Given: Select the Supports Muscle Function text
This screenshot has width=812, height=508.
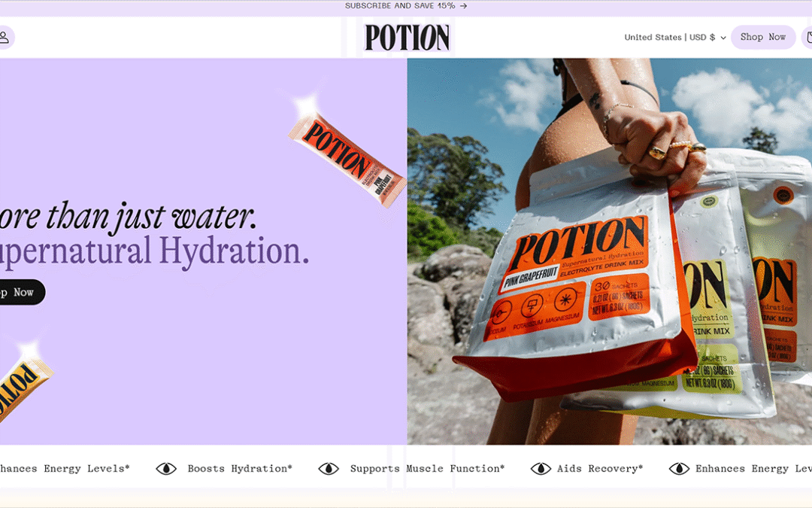Looking at the screenshot, I should point(427,469).
